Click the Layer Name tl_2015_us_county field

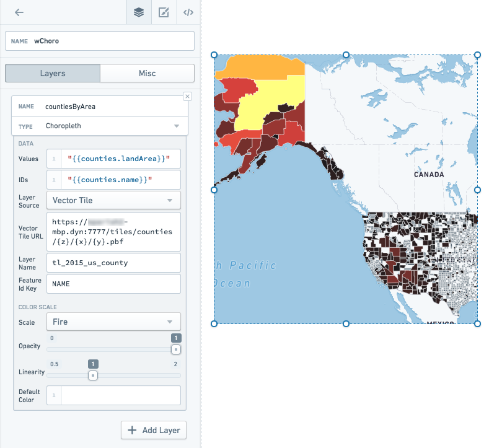tap(113, 263)
